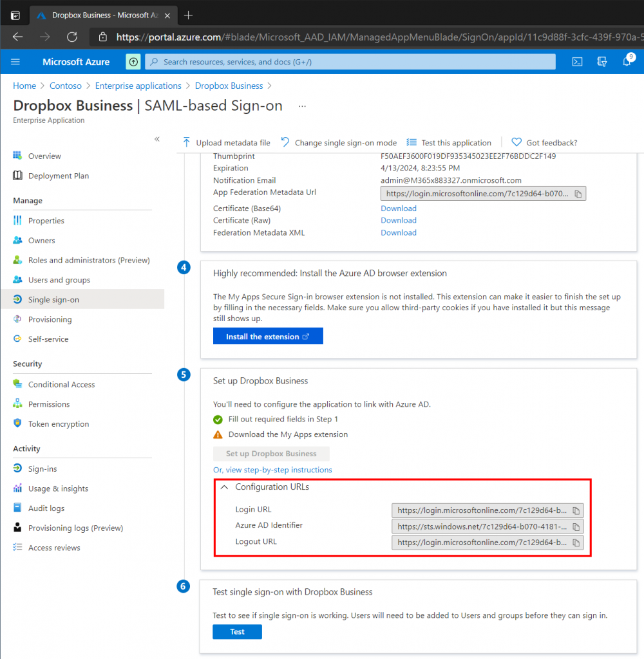Image resolution: width=644 pixels, height=659 pixels.
Task: Click the Deployment Plan book icon
Action: click(17, 176)
